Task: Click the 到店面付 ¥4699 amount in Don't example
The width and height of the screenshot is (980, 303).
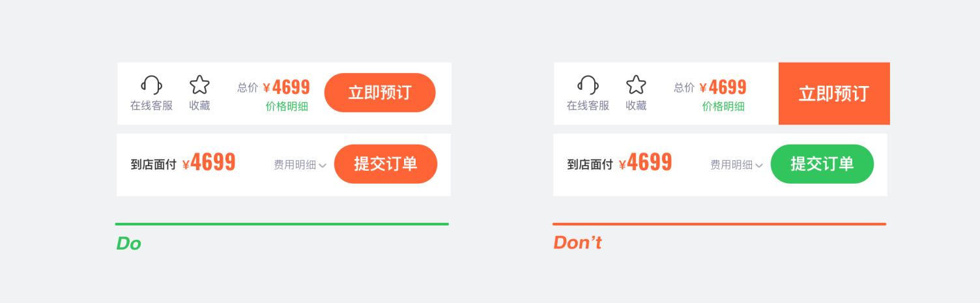Action: point(645,162)
